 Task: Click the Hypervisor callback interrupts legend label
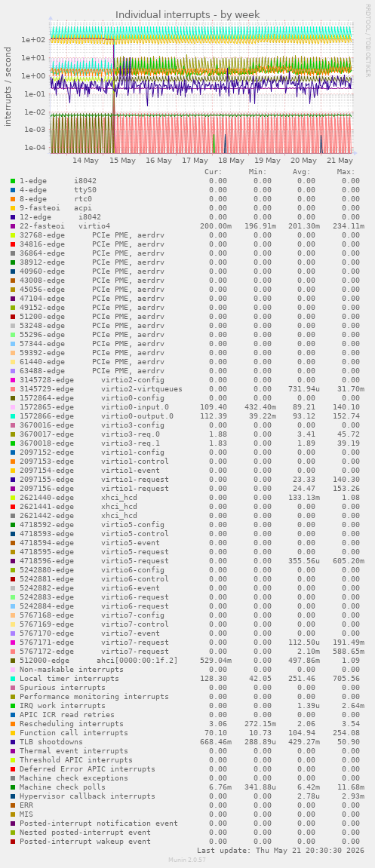pyautogui.click(x=88, y=796)
